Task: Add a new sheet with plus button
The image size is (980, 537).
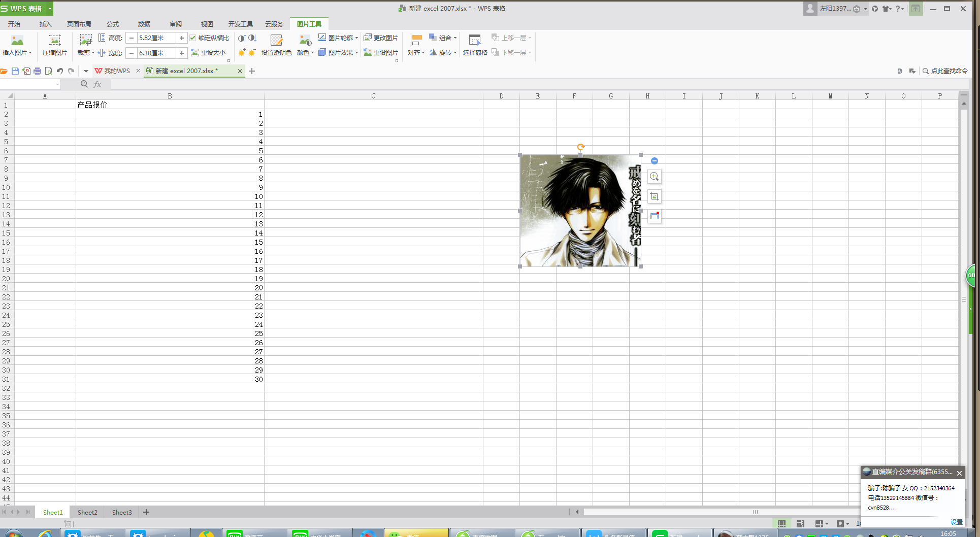Action: click(146, 512)
